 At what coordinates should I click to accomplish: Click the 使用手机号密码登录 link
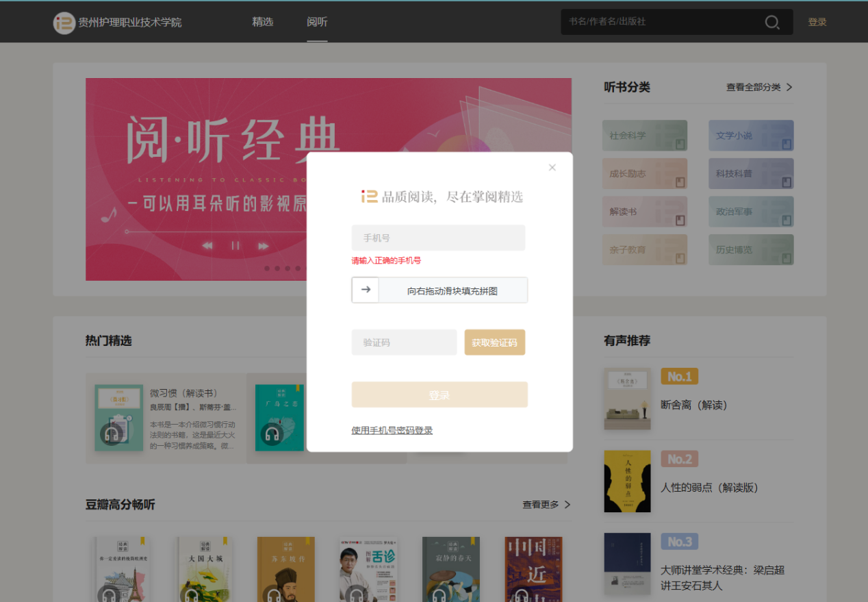(392, 430)
